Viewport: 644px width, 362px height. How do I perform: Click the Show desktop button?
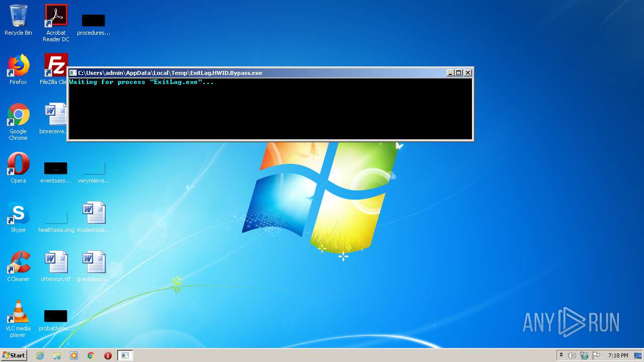click(x=639, y=355)
